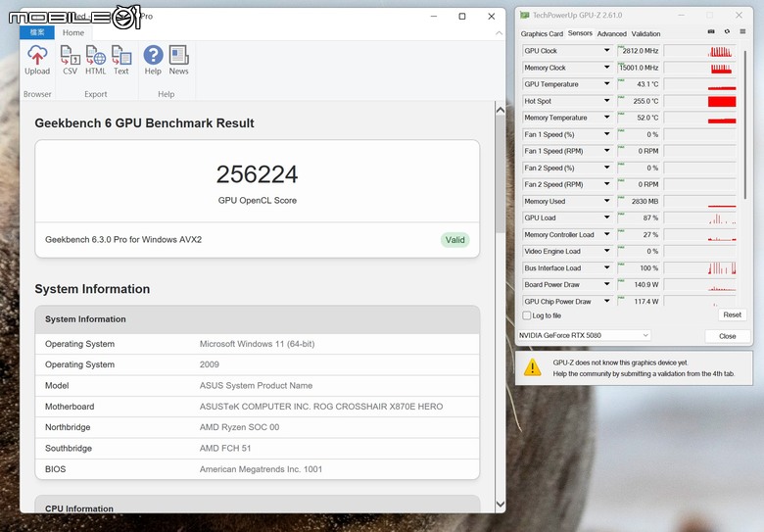
Task: Click the Geekbench vertical scrollbar thumb
Action: click(501, 174)
